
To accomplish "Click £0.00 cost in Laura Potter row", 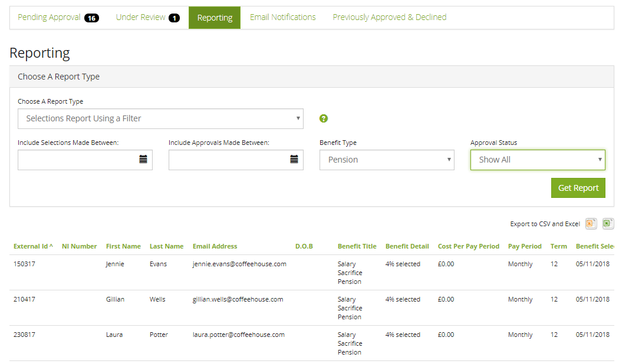I will (x=446, y=335).
